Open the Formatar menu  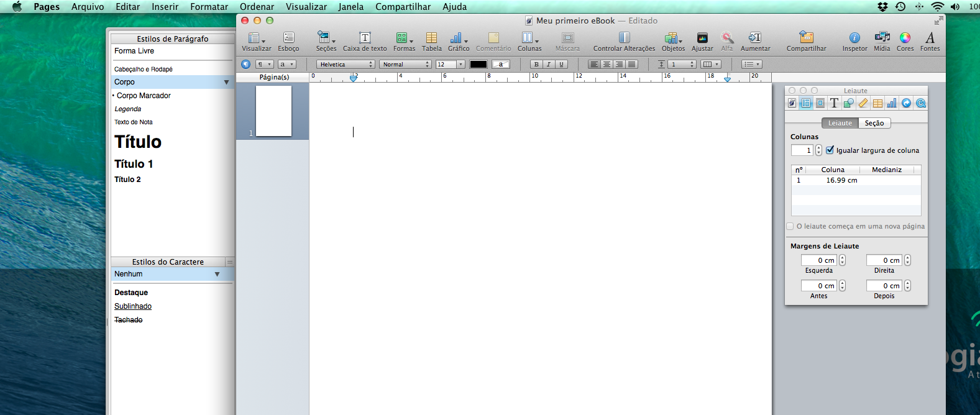[x=209, y=7]
